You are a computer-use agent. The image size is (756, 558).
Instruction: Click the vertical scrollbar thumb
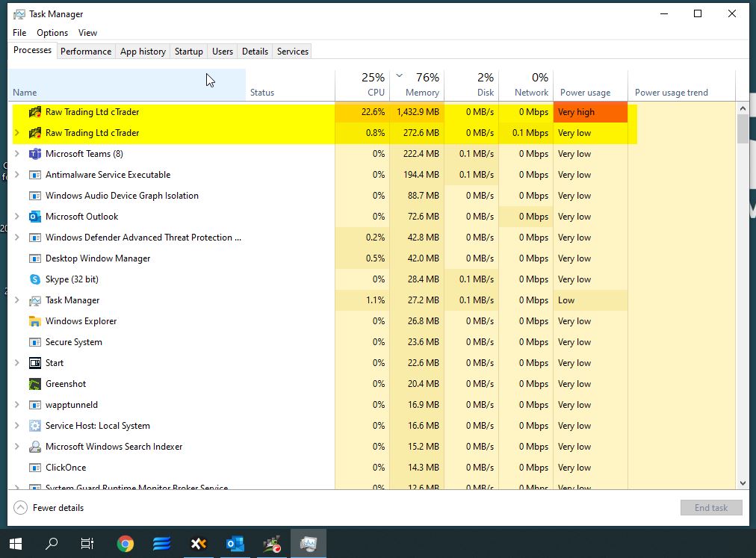743,128
